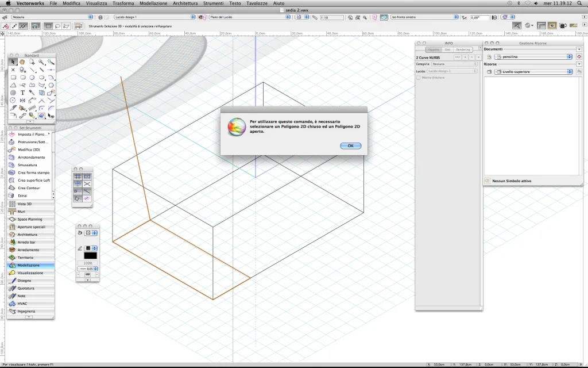
Task: Enable the Mostra direzione checkbox
Action: pos(419,77)
